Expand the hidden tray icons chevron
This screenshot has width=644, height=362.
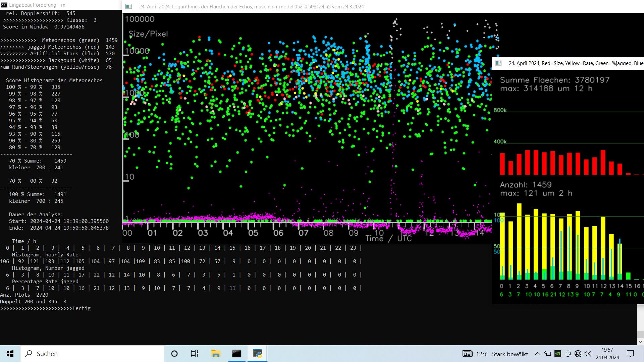click(537, 354)
